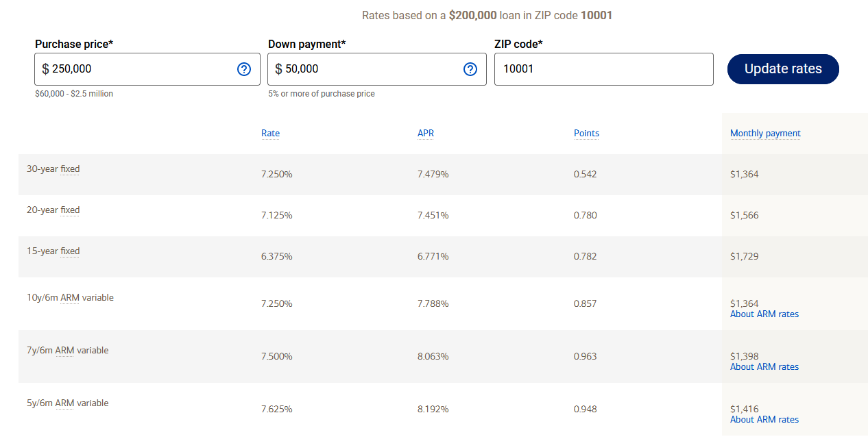Open About ARM rates under $1,364
Screen dimensions: 868x439
coord(764,314)
